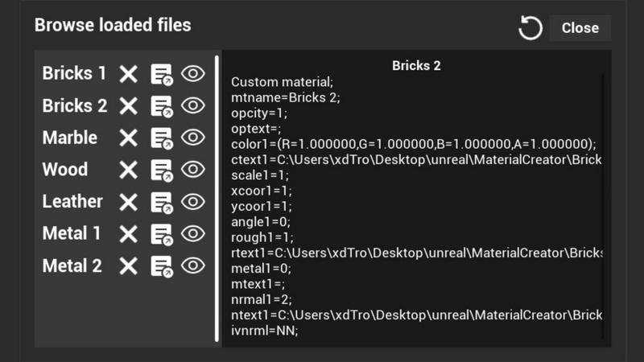View Metal 2 via its eye icon
This screenshot has width=644, height=362.
[193, 266]
